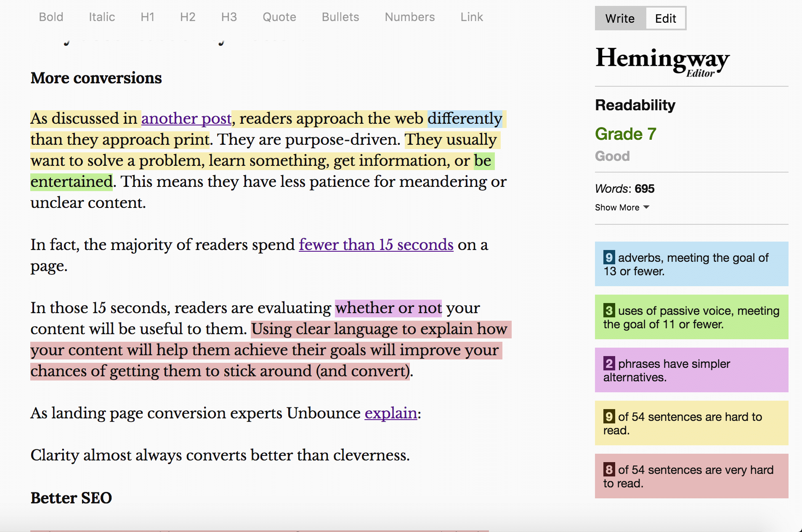Expand Show More under word count
This screenshot has height=532, width=802.
[x=622, y=207]
